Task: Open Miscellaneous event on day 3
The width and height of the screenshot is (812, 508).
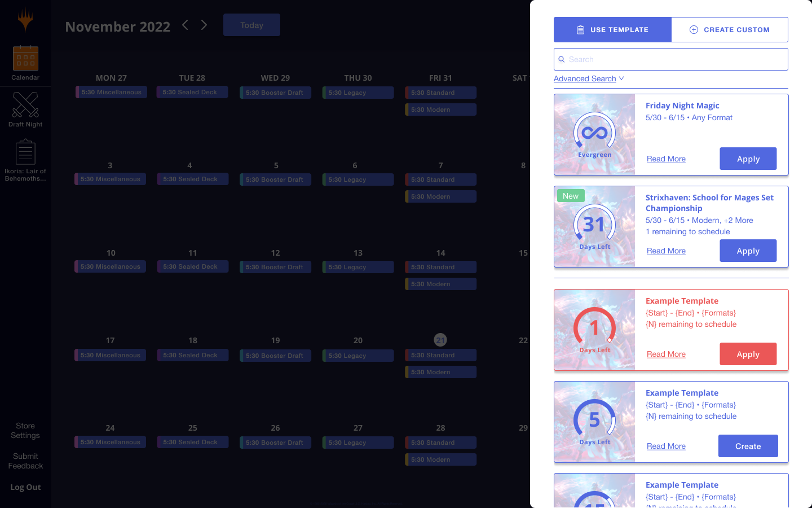Action: (x=110, y=179)
